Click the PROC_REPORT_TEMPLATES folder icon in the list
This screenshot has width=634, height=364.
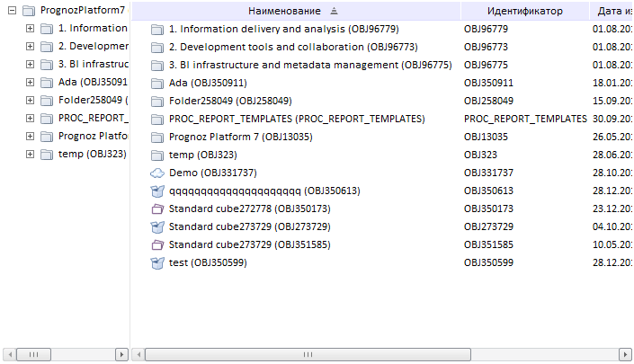pos(157,119)
